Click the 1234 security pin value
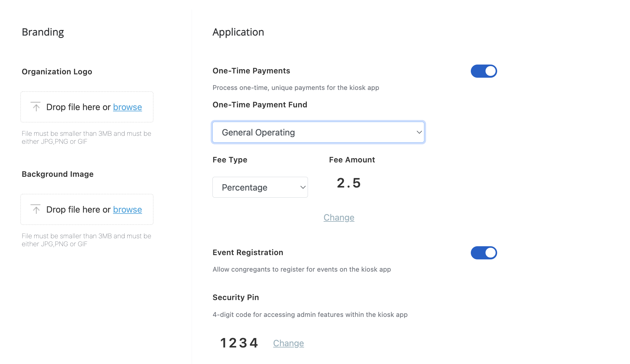This screenshot has height=364, width=630. coord(239,343)
